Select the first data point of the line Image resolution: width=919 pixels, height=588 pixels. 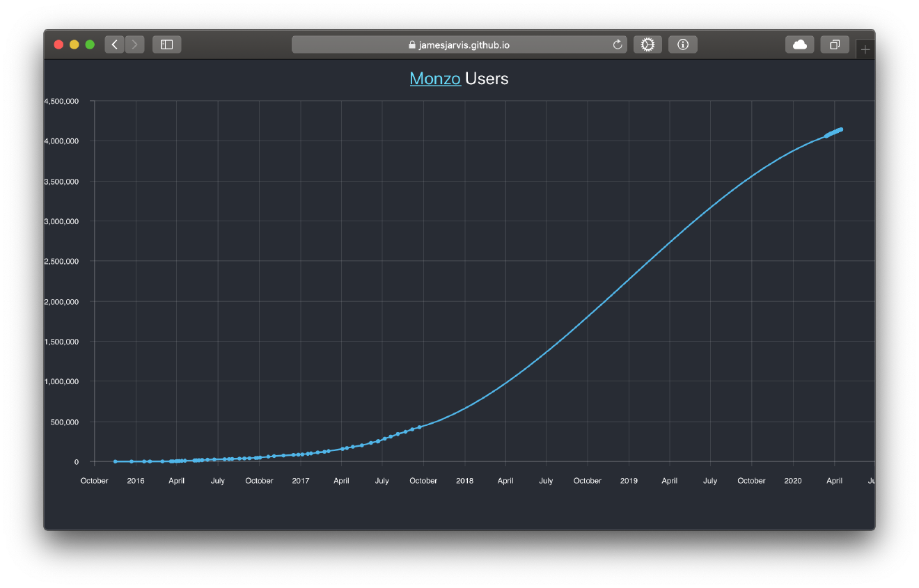[115, 461]
